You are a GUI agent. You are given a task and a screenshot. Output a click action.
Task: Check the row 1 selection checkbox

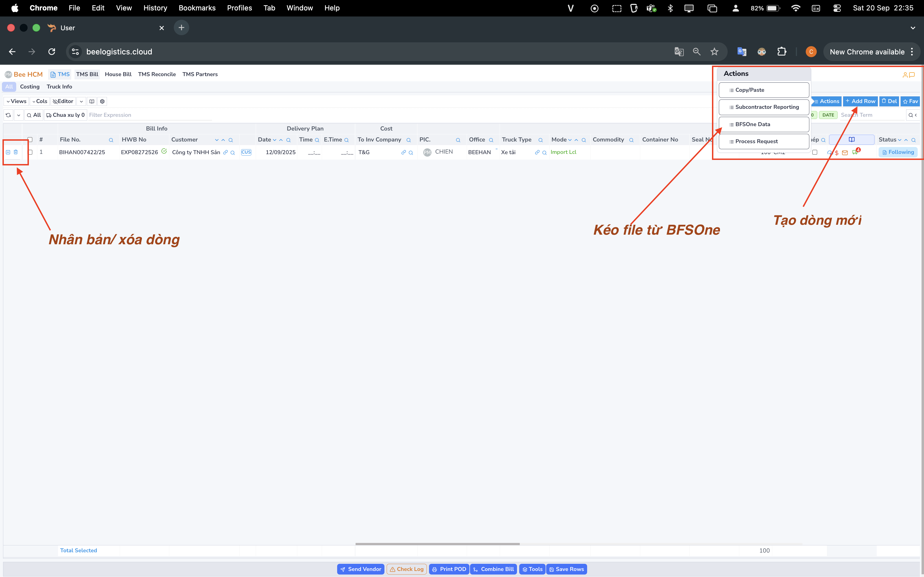pos(30,152)
